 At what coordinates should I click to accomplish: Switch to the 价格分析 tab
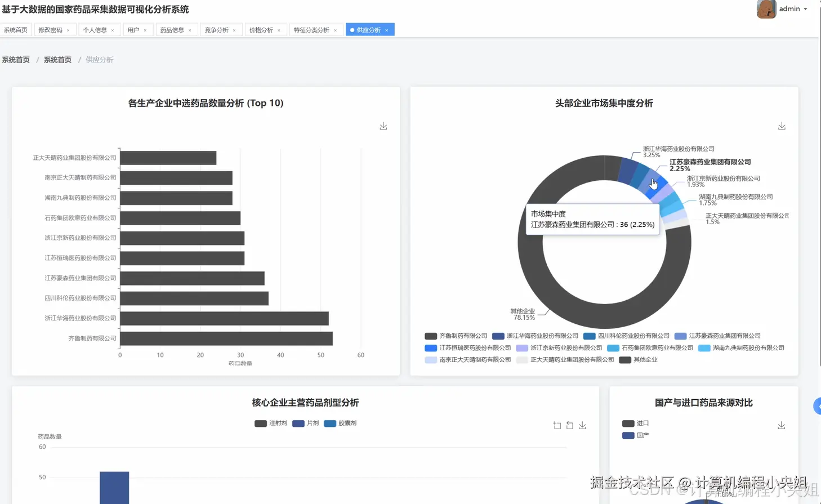tap(262, 29)
